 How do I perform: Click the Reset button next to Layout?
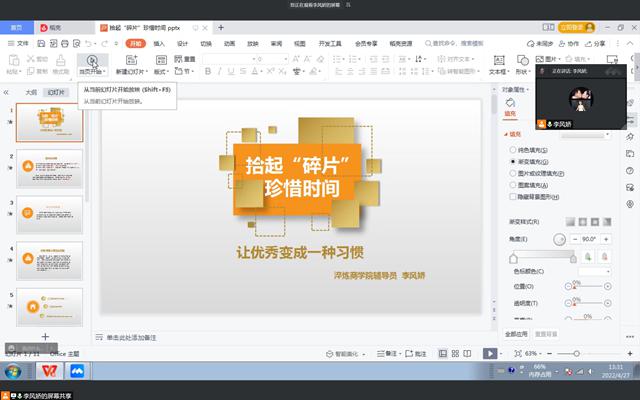click(x=185, y=59)
